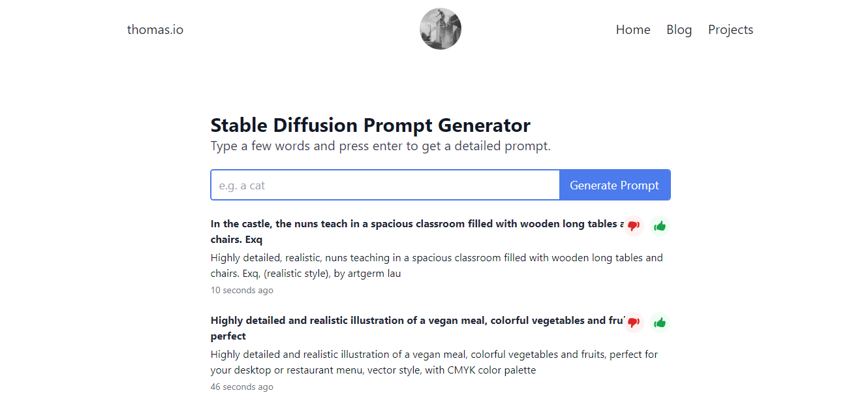This screenshot has height=399, width=868.
Task: Click the artgerm lau prompt description
Action: [436, 265]
